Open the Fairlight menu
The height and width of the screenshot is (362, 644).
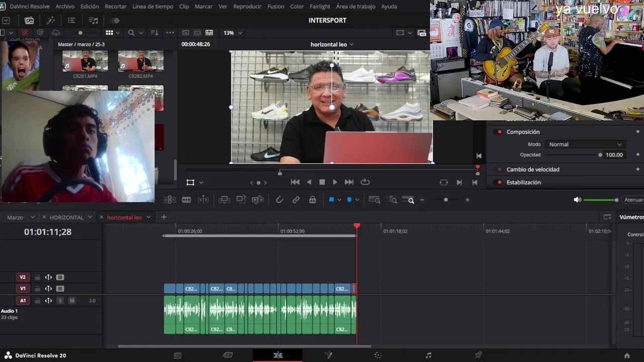[320, 7]
